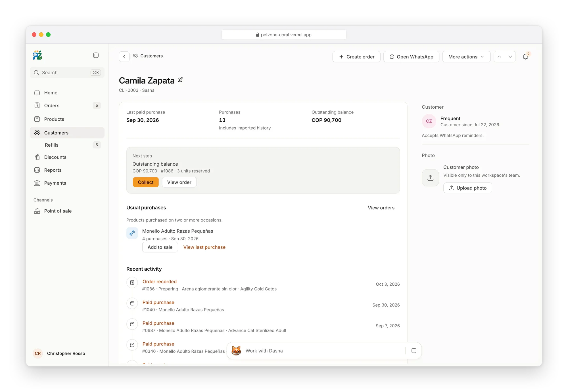Click the timeline icon for purchase #0346
Image resolution: width=568 pixels, height=392 pixels.
coord(132,345)
